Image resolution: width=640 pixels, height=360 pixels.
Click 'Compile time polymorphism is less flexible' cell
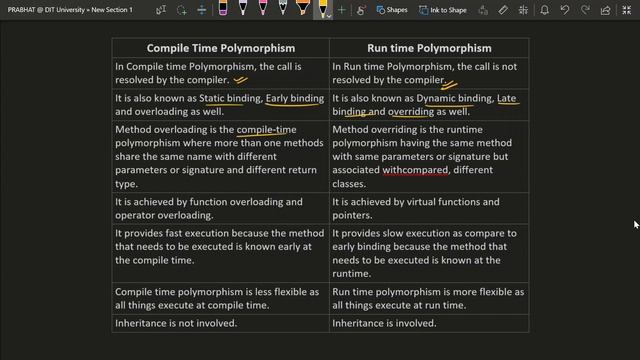[x=221, y=298]
